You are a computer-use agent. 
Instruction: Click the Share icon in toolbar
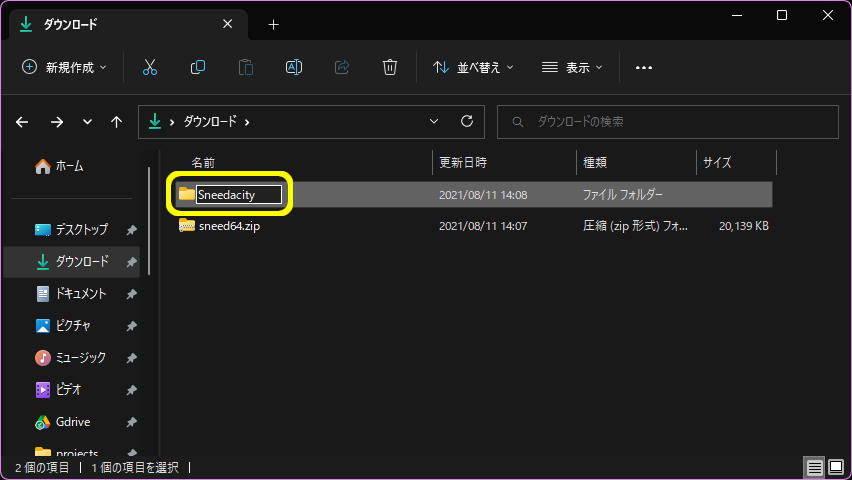point(342,67)
